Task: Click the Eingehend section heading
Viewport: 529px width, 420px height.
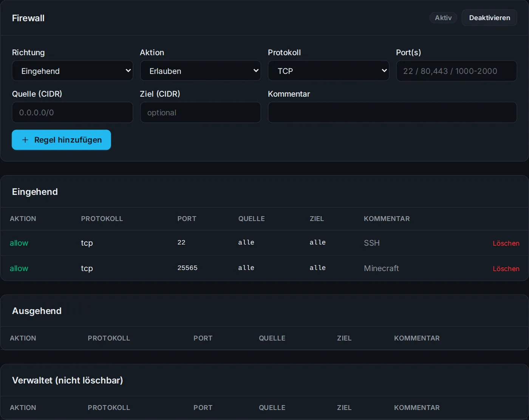Action: (x=35, y=192)
